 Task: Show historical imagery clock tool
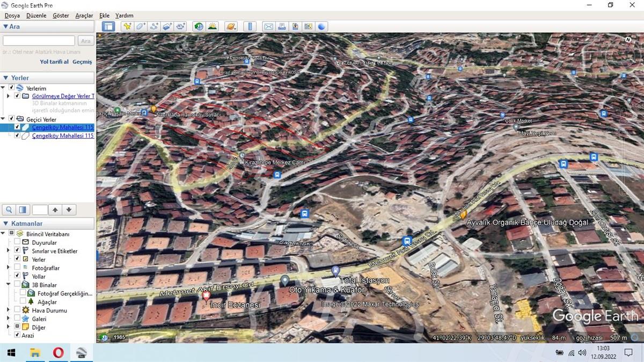coord(199,26)
